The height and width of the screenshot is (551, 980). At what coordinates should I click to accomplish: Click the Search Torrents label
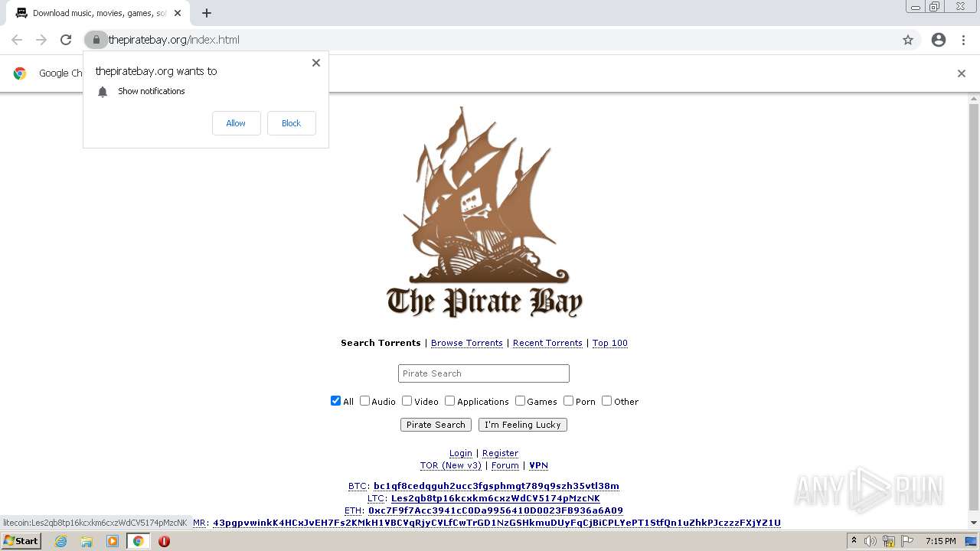[381, 343]
